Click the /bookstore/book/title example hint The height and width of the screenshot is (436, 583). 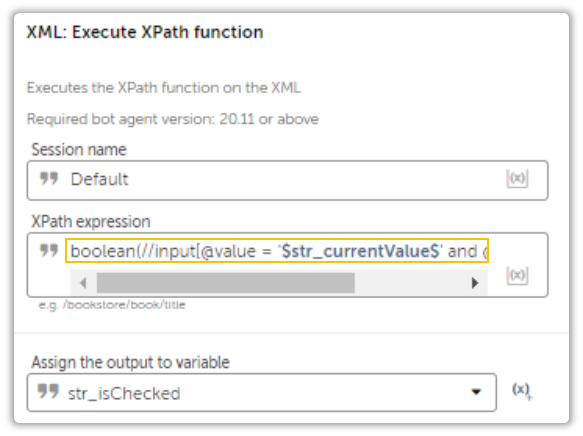pos(125,305)
